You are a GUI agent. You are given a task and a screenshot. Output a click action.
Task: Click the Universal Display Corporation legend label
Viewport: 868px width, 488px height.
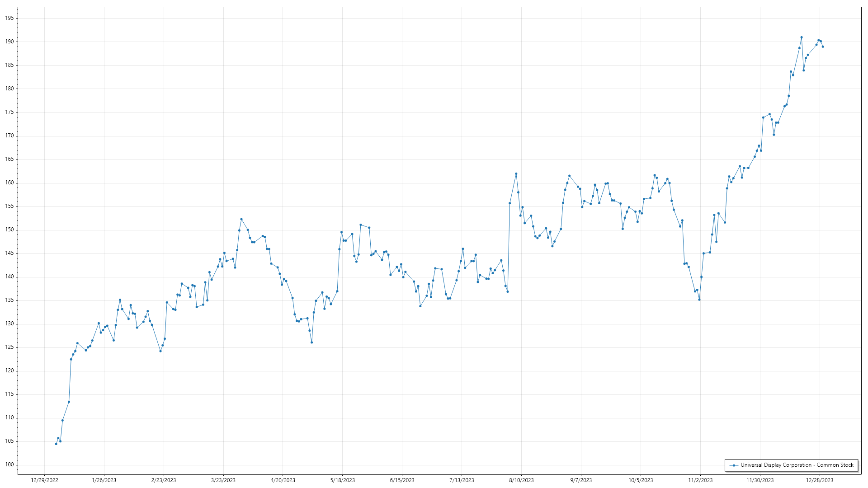(797, 465)
